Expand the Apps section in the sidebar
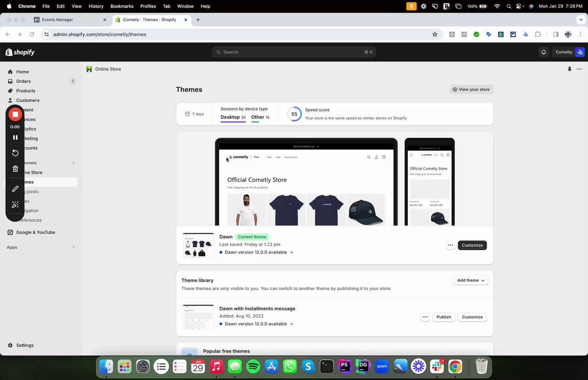Viewport: 588px width, 380px height. coord(73,248)
